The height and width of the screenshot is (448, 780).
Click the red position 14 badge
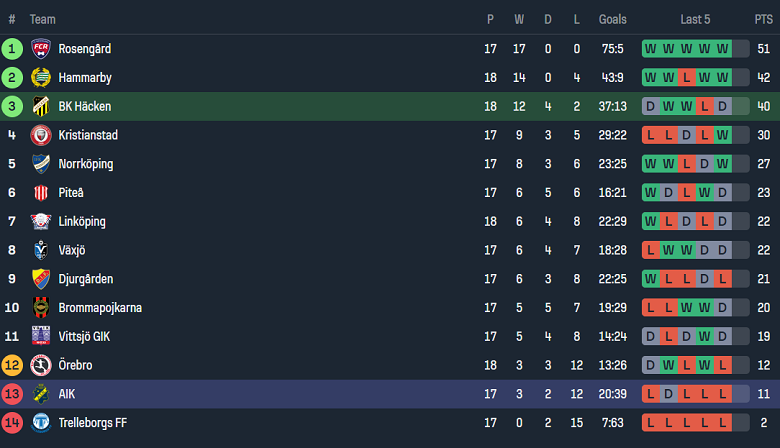point(12,423)
